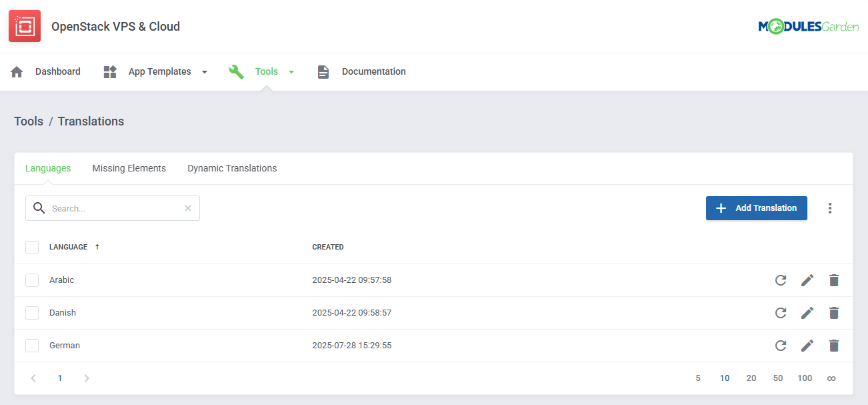Open the Dynamic Translations tab
This screenshot has width=868, height=405.
pyautogui.click(x=232, y=168)
